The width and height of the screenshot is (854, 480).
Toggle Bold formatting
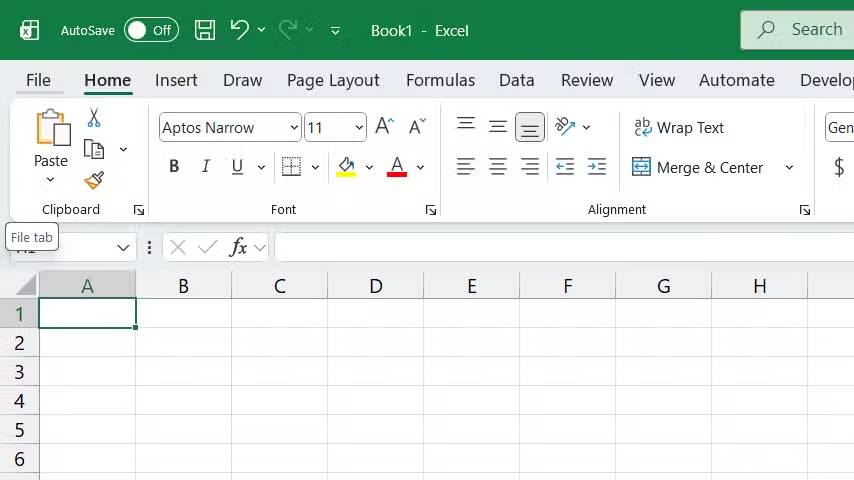[174, 166]
